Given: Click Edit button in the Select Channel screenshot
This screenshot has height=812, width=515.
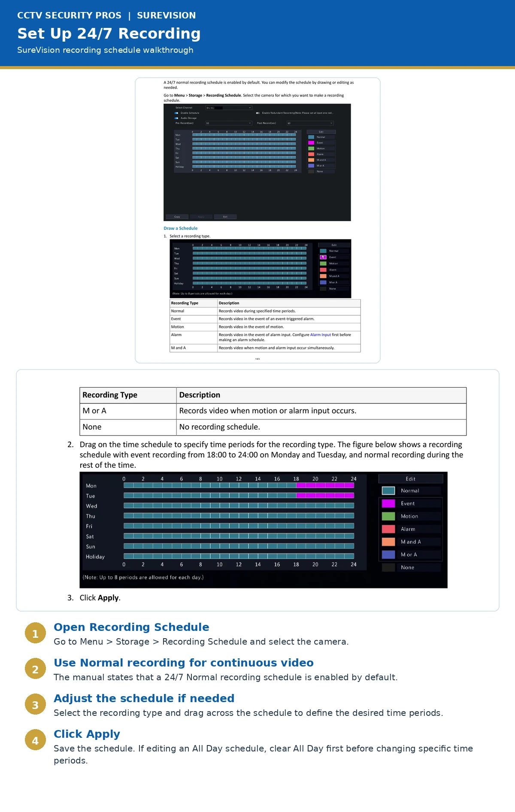Looking at the screenshot, I should (x=321, y=132).
